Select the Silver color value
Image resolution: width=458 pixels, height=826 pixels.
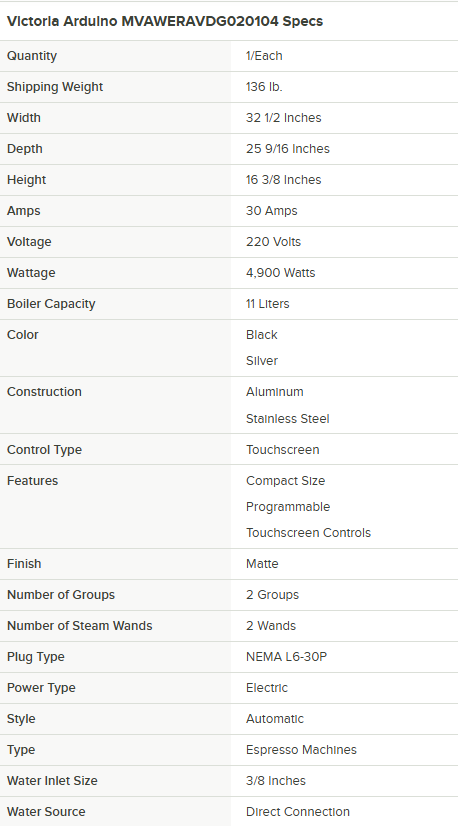pyautogui.click(x=262, y=361)
